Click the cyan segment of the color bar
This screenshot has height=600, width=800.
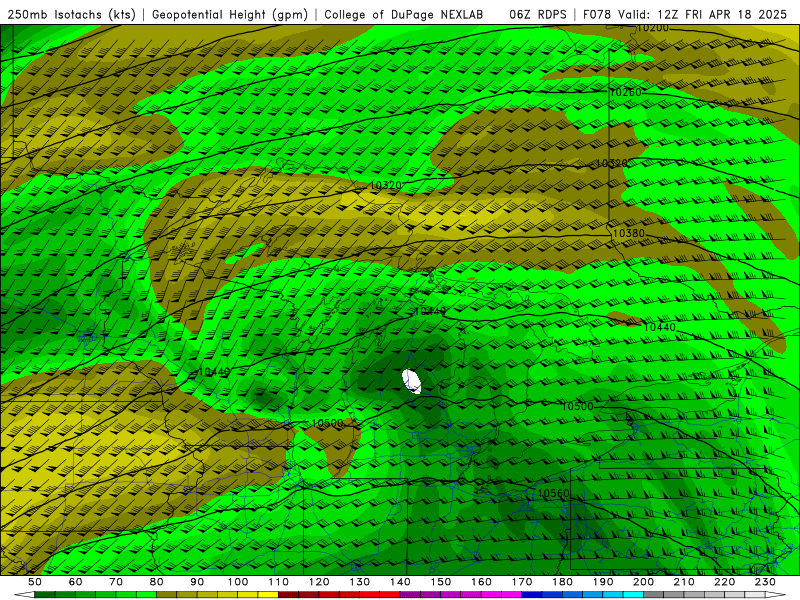633,595
